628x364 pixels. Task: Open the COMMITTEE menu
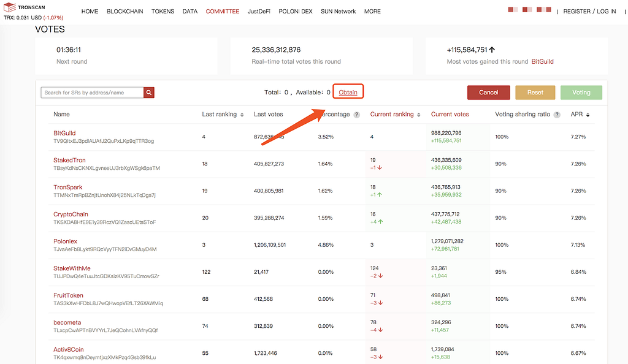click(x=222, y=11)
